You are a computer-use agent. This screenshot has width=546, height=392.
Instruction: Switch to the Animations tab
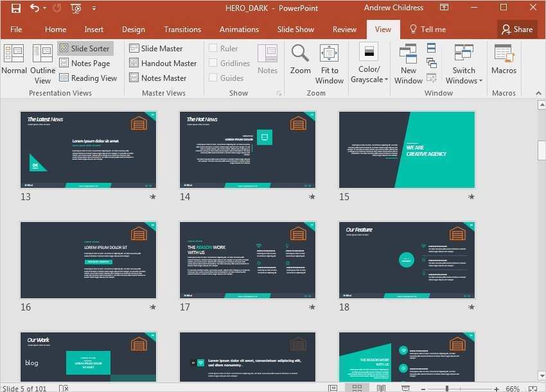pos(239,29)
